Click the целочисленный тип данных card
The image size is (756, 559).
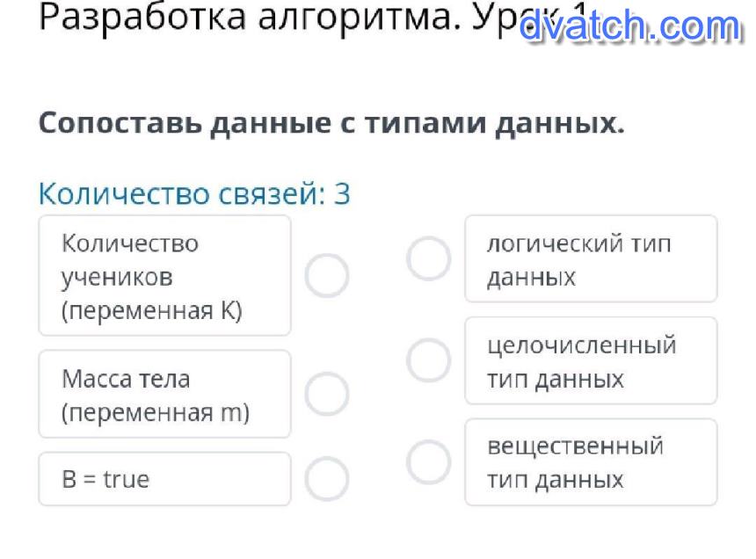591,361
